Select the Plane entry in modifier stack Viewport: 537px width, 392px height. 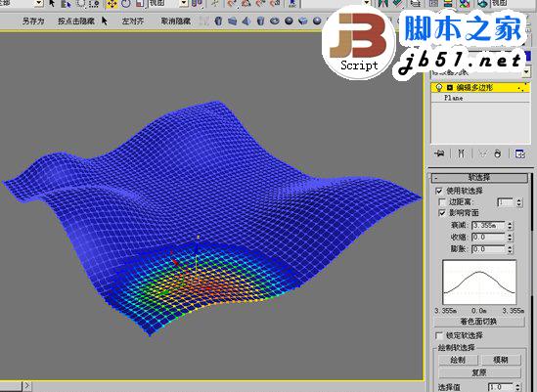480,98
